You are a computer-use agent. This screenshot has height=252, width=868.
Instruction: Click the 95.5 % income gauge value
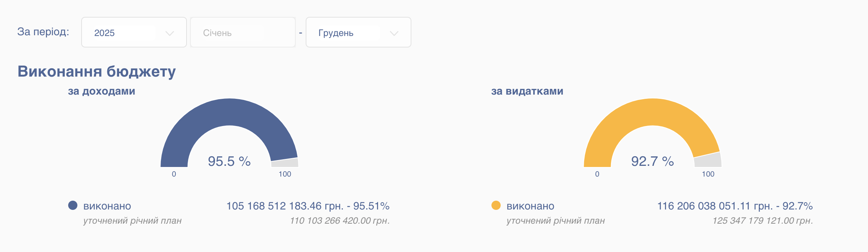tap(229, 161)
